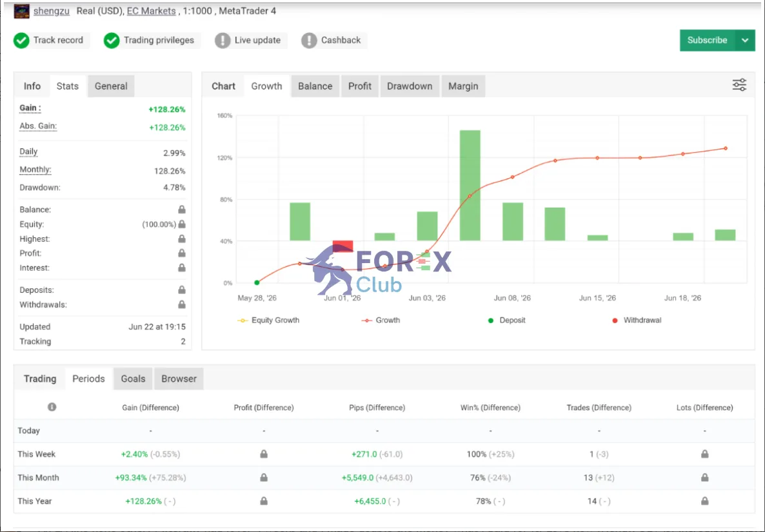Click the shengzu profile avatar image
The height and width of the screenshot is (532, 765).
pyautogui.click(x=21, y=11)
